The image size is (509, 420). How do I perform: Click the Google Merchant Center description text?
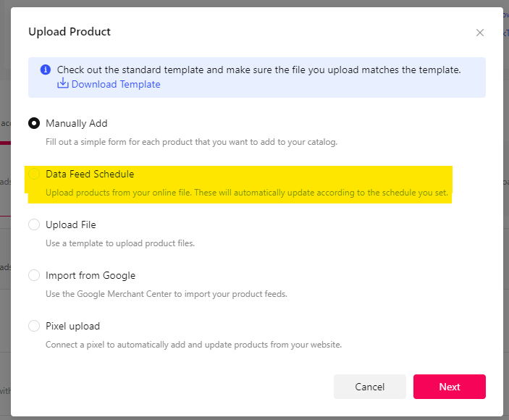pos(167,294)
